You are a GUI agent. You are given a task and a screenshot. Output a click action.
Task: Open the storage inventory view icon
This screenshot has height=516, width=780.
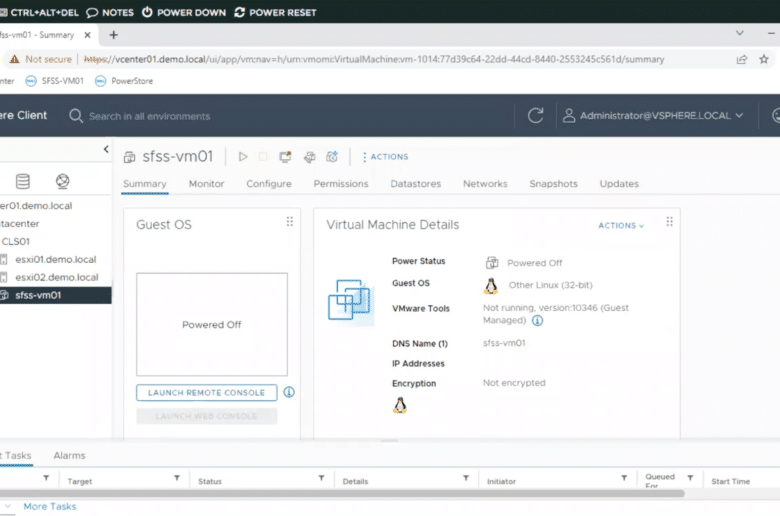tap(22, 181)
